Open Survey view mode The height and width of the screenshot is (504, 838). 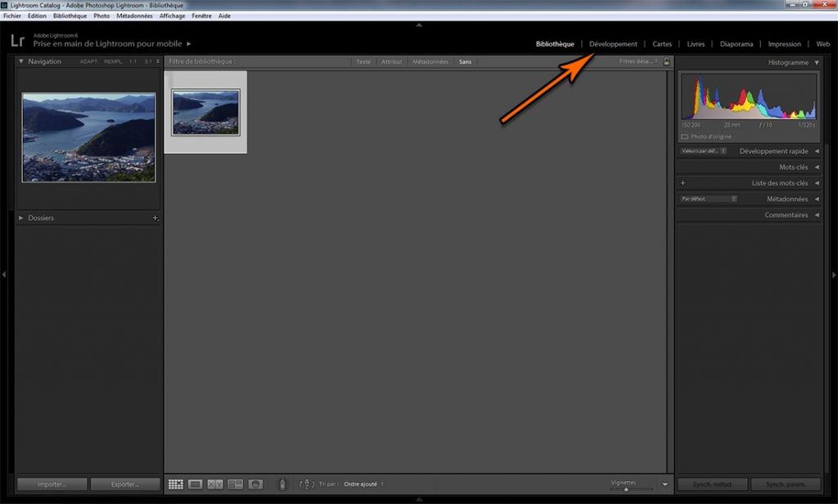[x=236, y=484]
